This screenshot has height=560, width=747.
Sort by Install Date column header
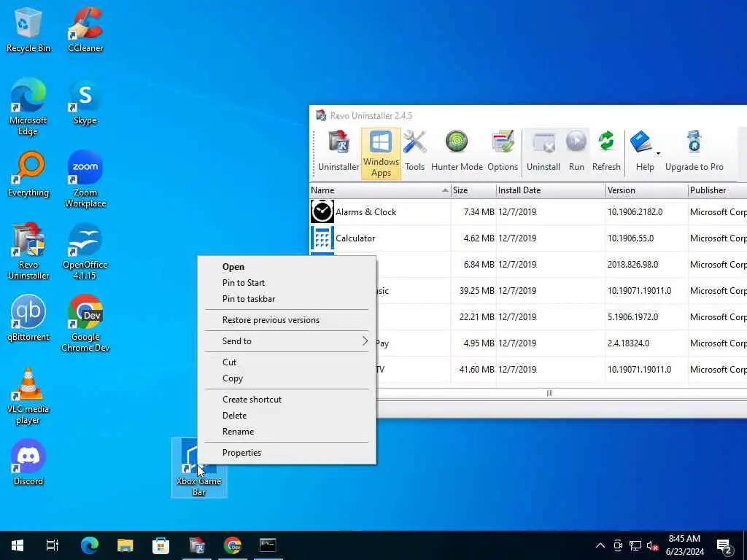point(550,190)
